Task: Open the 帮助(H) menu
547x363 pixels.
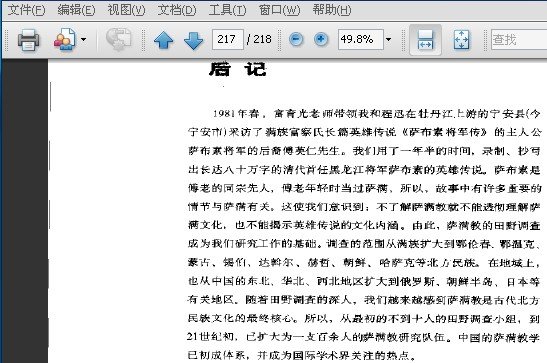Action: coord(332,10)
